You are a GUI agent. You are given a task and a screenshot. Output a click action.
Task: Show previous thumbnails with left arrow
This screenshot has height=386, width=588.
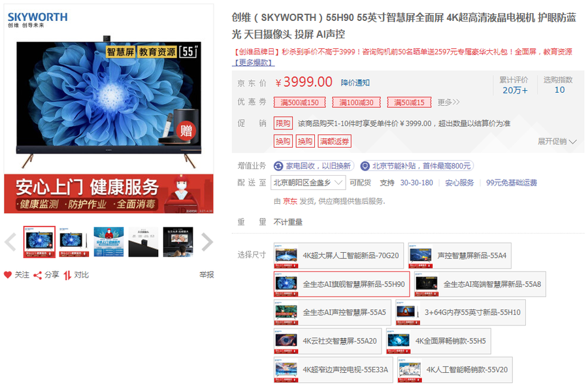pyautogui.click(x=10, y=242)
